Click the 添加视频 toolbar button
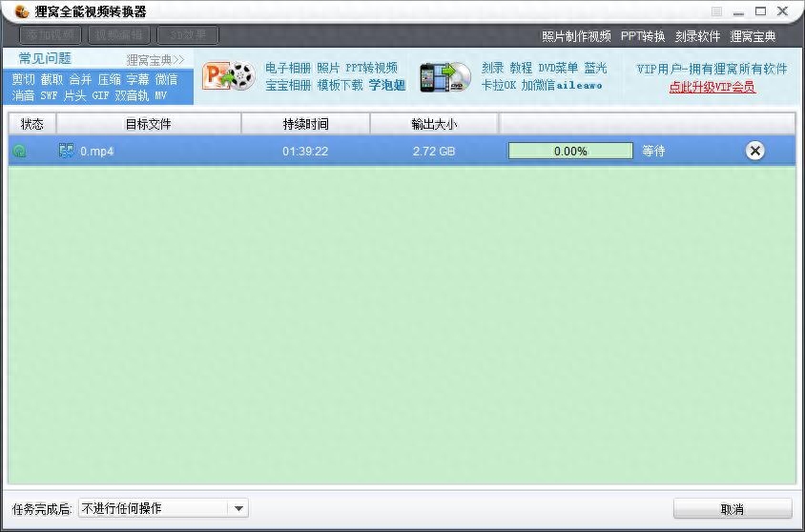805x532 pixels. (x=51, y=35)
